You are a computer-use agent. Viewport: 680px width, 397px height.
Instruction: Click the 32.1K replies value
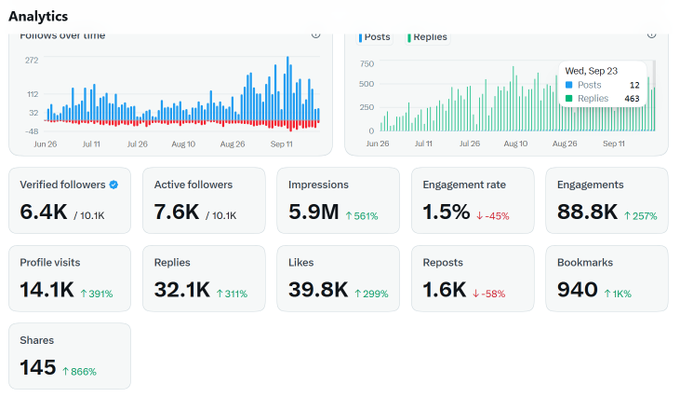click(x=182, y=290)
